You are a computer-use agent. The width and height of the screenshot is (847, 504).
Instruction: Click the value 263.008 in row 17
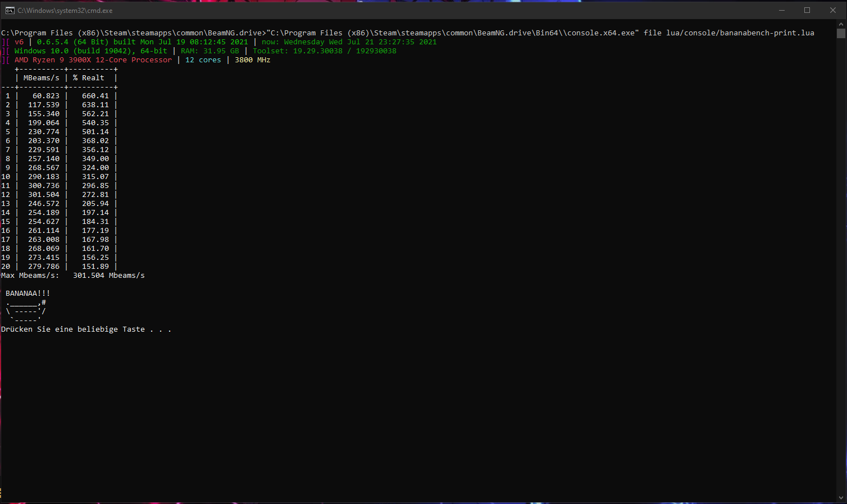click(44, 240)
